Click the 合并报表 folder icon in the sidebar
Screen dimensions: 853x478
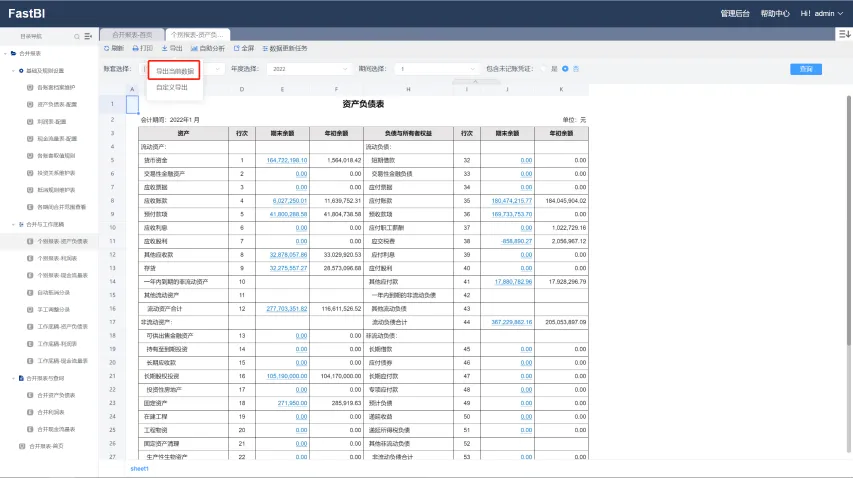click(x=14, y=53)
